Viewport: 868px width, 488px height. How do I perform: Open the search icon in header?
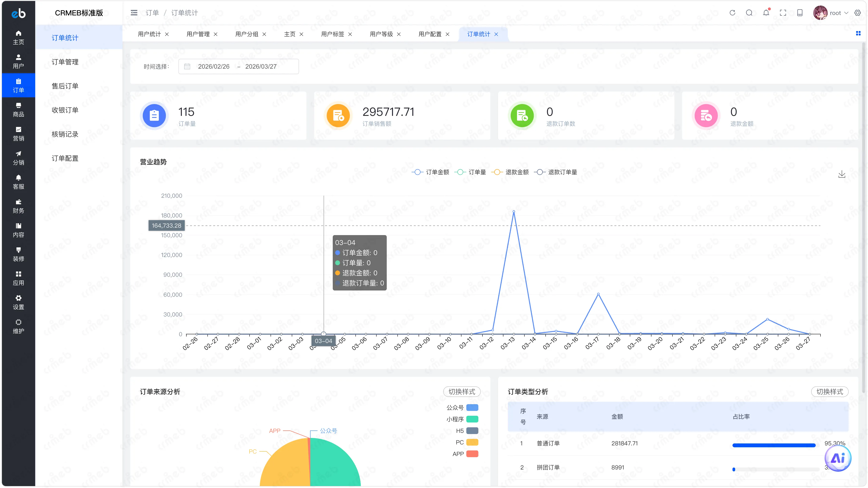point(749,13)
